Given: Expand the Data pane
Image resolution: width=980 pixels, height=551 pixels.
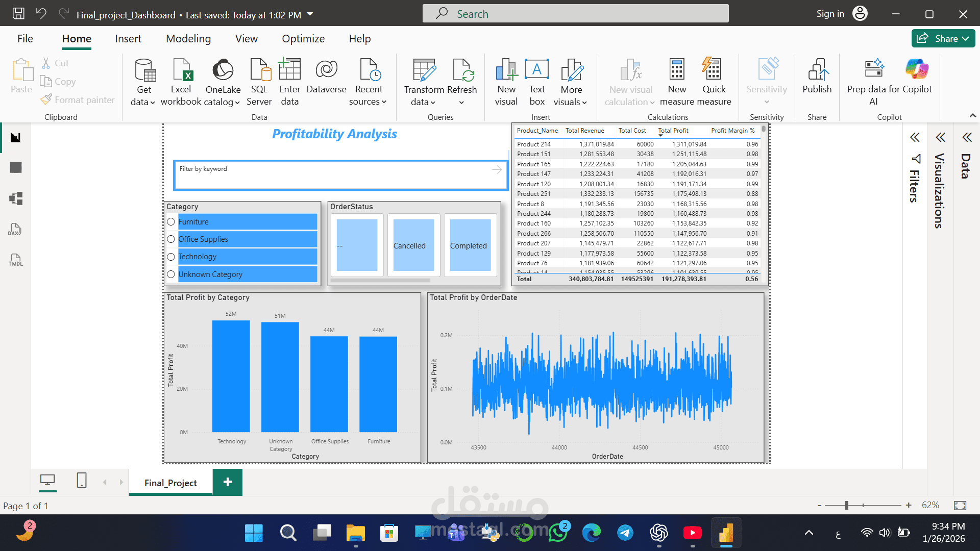Looking at the screenshot, I should pos(967,137).
